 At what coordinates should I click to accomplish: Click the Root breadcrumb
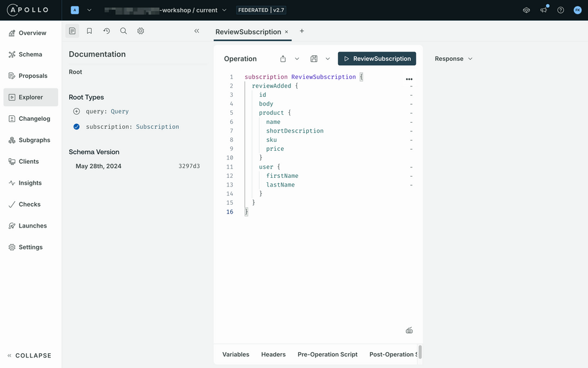75,72
